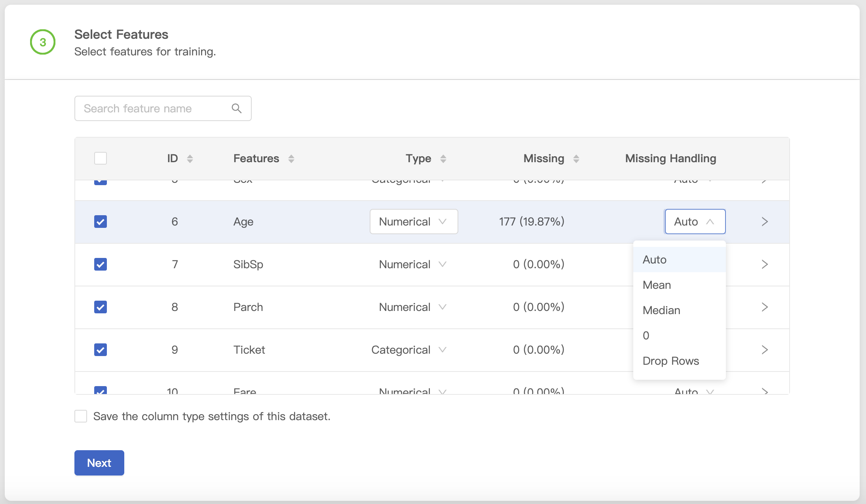Expand SibSp row details arrow
Image resolution: width=866 pixels, height=504 pixels.
(765, 264)
